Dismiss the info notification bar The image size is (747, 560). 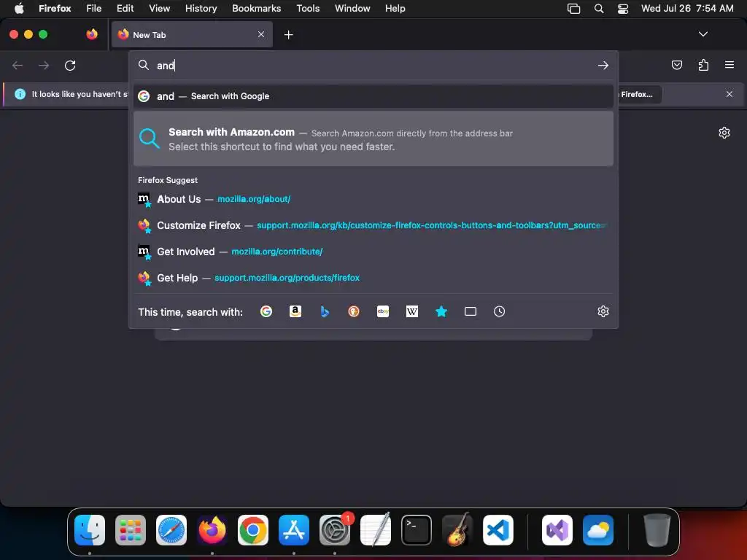(729, 94)
